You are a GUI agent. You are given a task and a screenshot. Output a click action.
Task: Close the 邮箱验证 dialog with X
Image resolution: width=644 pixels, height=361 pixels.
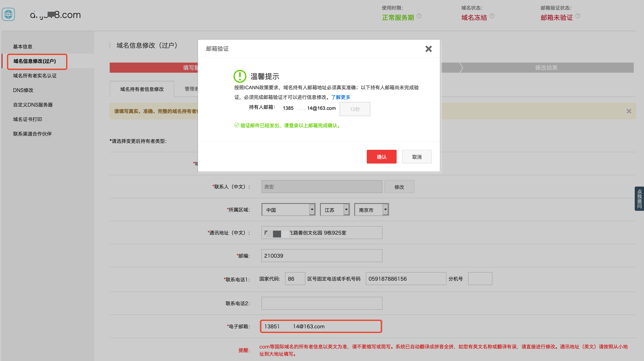pyautogui.click(x=428, y=49)
